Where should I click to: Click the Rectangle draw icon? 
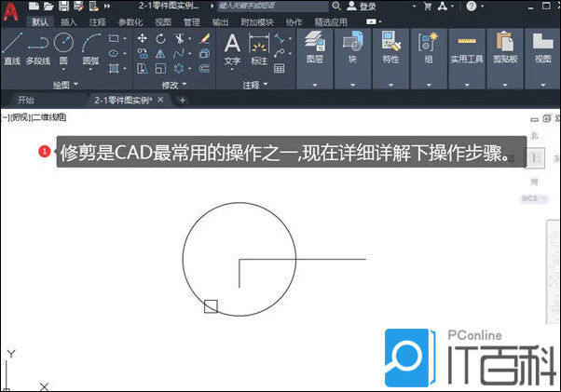click(x=114, y=38)
